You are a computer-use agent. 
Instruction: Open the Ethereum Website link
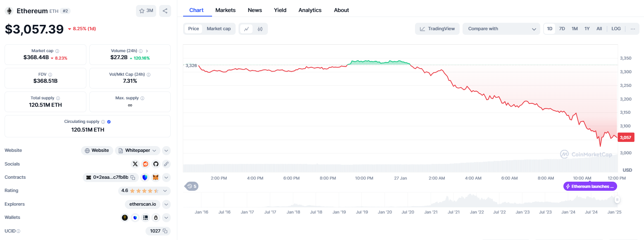(97, 151)
